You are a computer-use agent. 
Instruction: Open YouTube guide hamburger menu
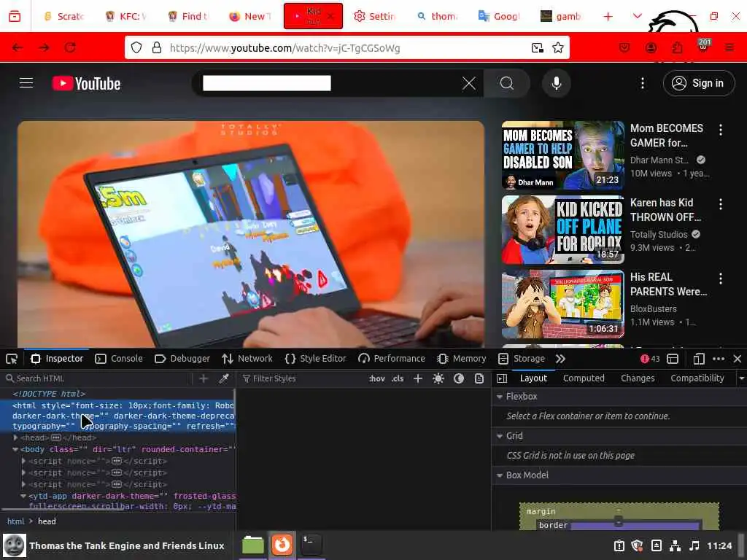click(x=26, y=83)
